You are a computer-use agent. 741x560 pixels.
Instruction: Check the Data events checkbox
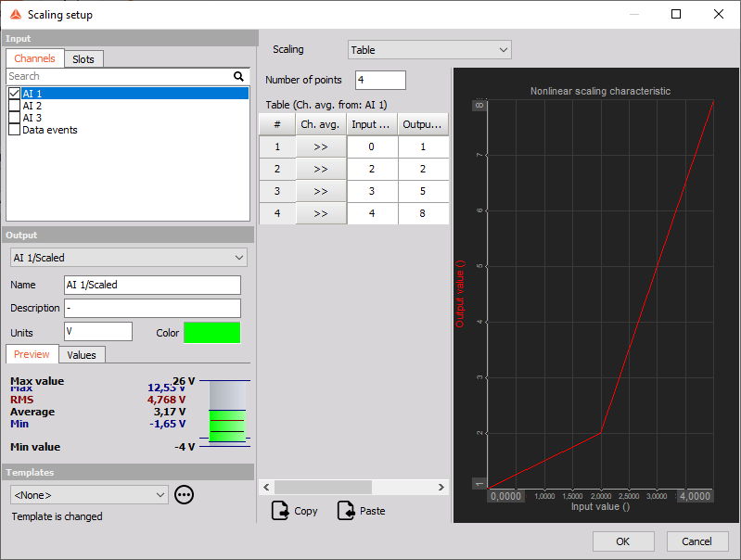14,130
